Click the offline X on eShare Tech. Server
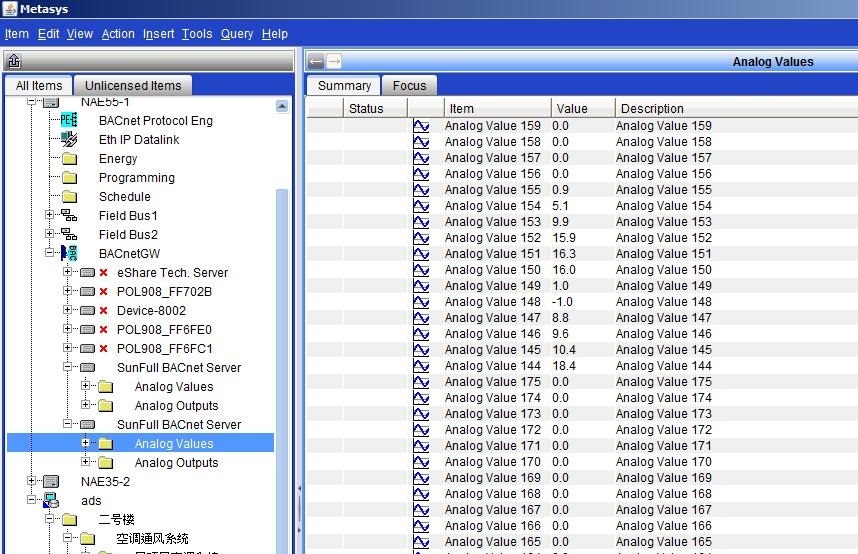858x554 pixels. 103,273
